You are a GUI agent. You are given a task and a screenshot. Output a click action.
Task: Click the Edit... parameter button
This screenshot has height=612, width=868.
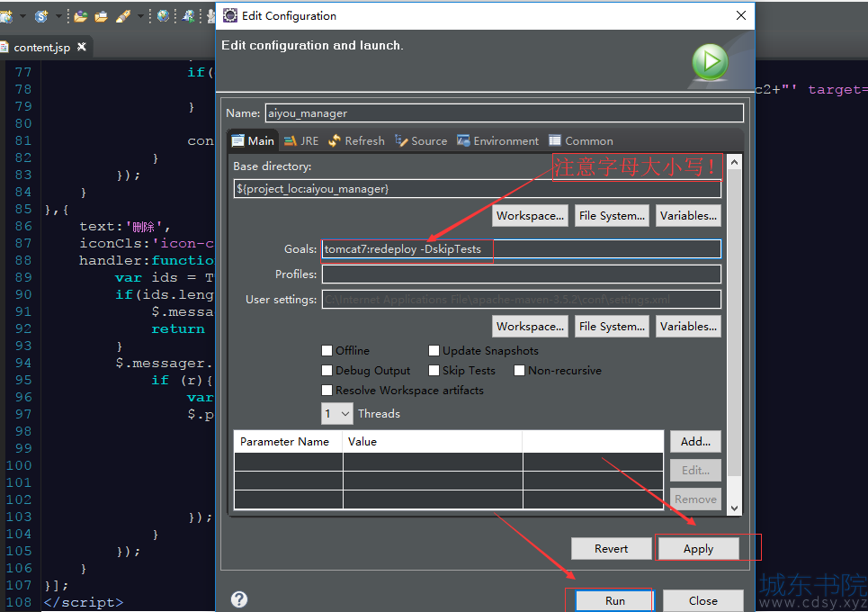point(695,470)
